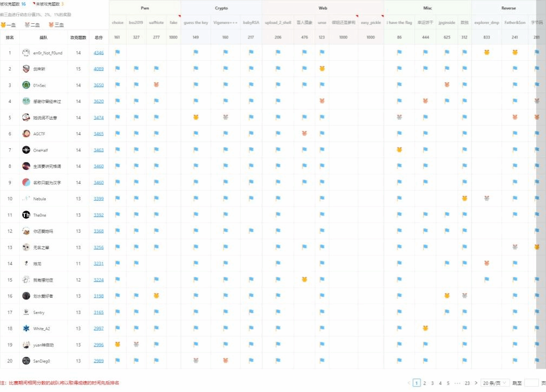Click yuan神启动's gold medal in choice column
Image resolution: width=546 pixels, height=392 pixels.
coord(118,344)
